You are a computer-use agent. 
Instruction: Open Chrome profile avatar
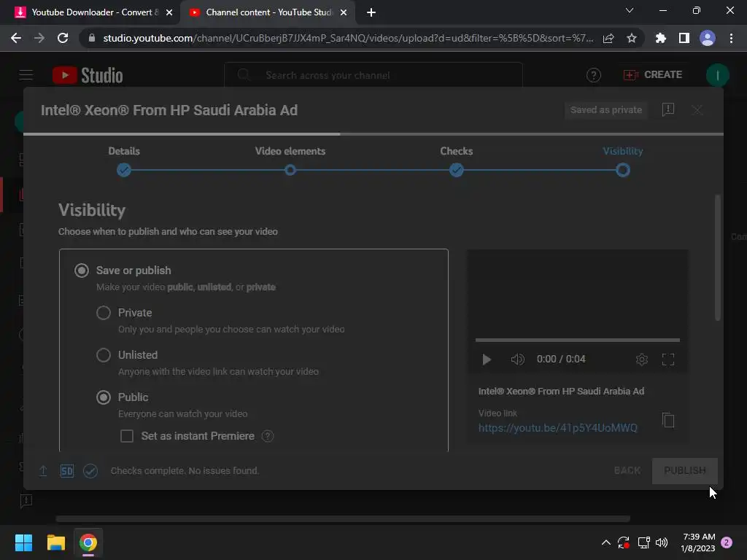tap(708, 38)
